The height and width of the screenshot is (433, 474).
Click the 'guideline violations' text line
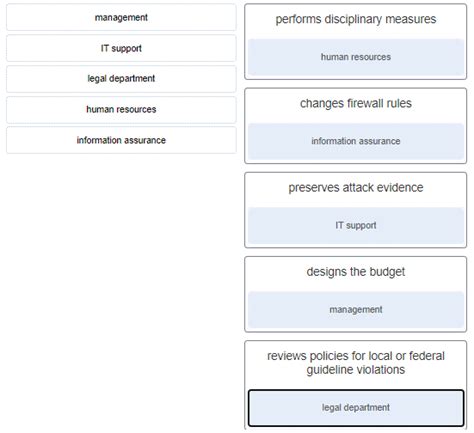click(356, 370)
